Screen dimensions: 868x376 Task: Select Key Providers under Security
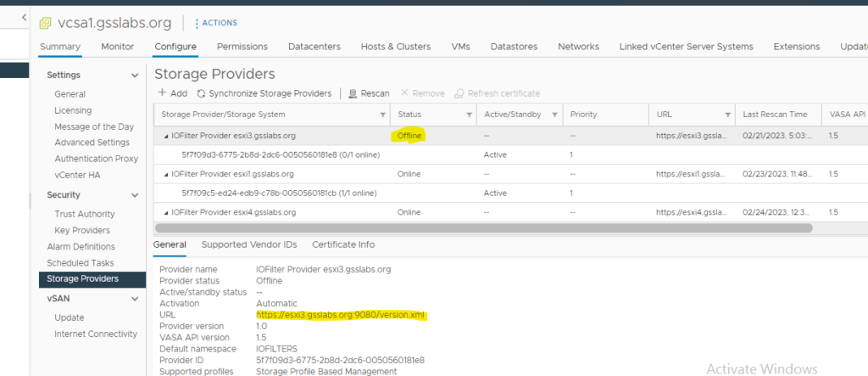tap(82, 230)
